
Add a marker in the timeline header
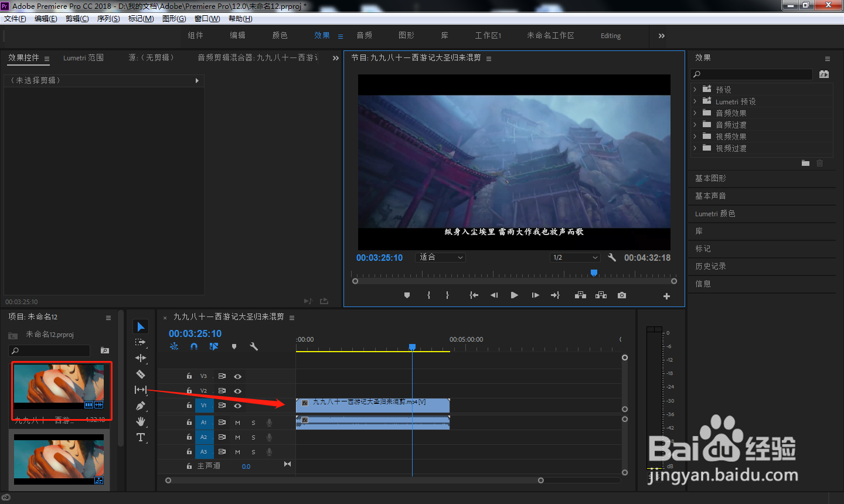pos(234,346)
